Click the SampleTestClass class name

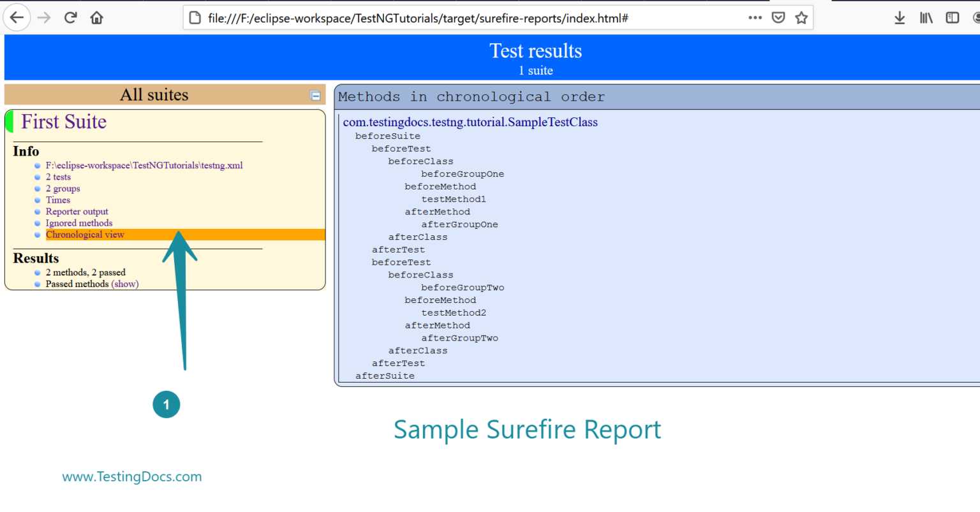tap(470, 122)
